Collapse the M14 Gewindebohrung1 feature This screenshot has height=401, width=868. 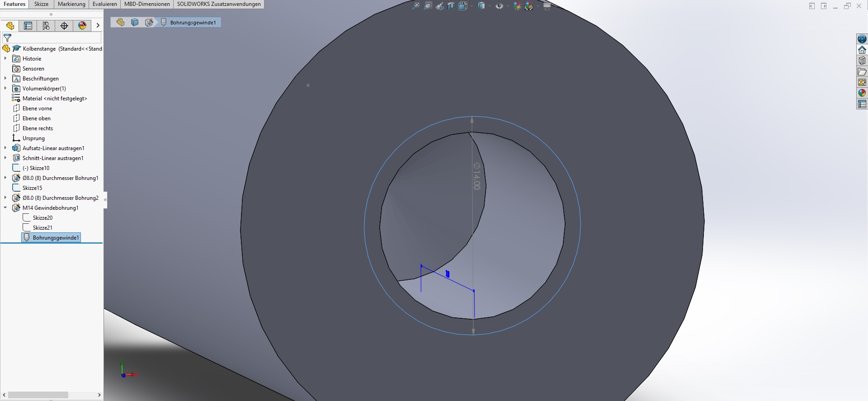coord(5,208)
